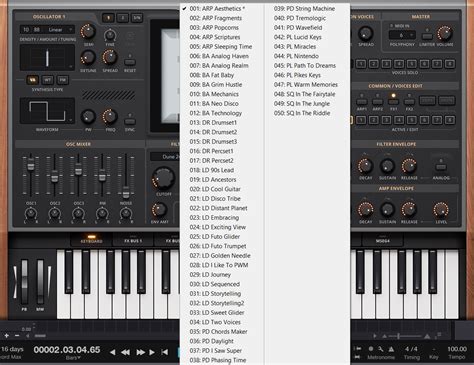
Task: Adjust the NOISE pan knob
Action: point(126,213)
